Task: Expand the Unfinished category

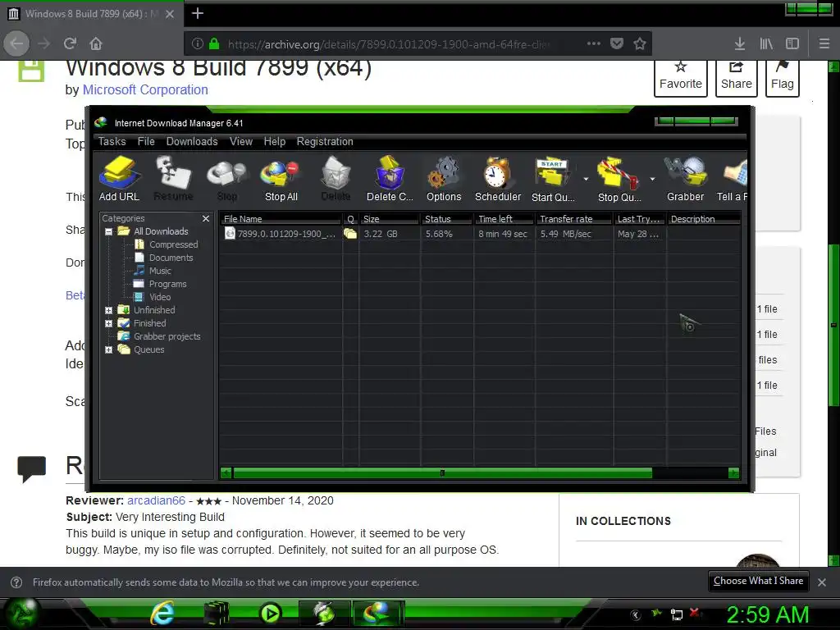Action: coord(109,310)
